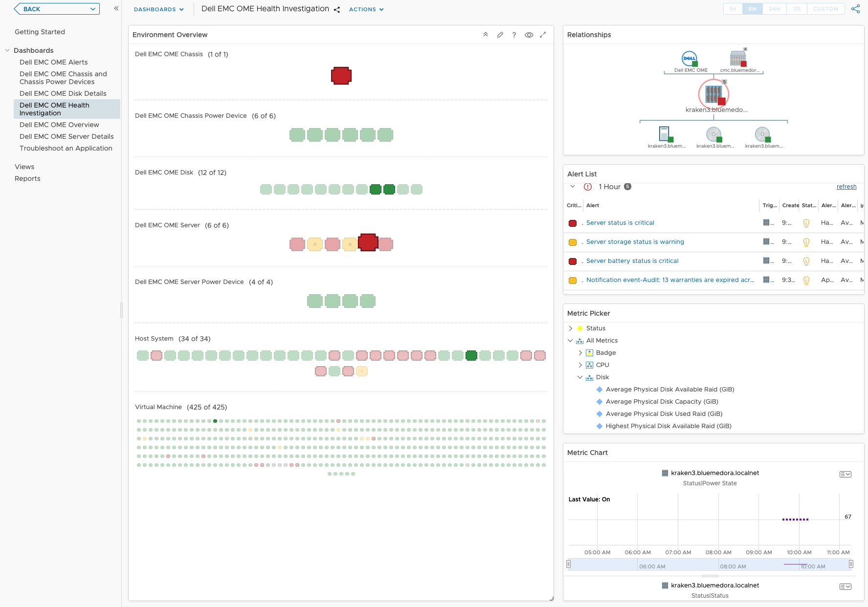Click the share icon next to dashboard title
The image size is (868, 607).
pos(337,9)
